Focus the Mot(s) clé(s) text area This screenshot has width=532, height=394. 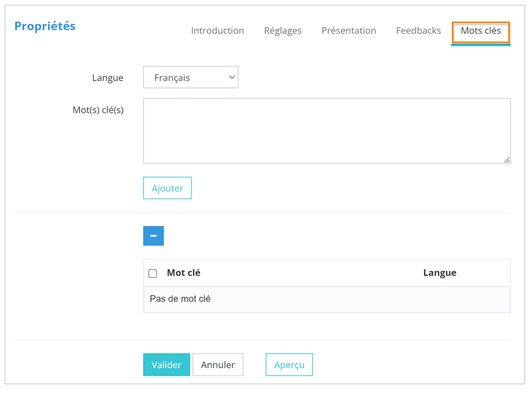[326, 131]
